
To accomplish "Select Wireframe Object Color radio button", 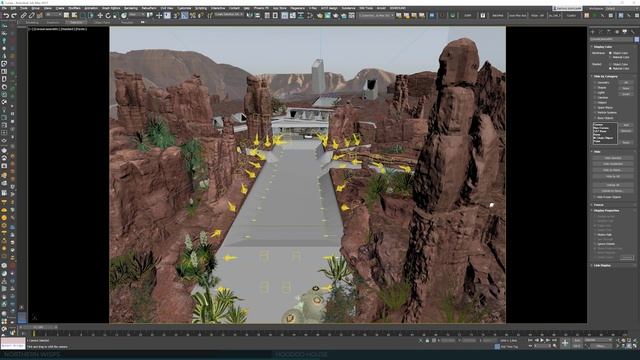I will [x=610, y=53].
